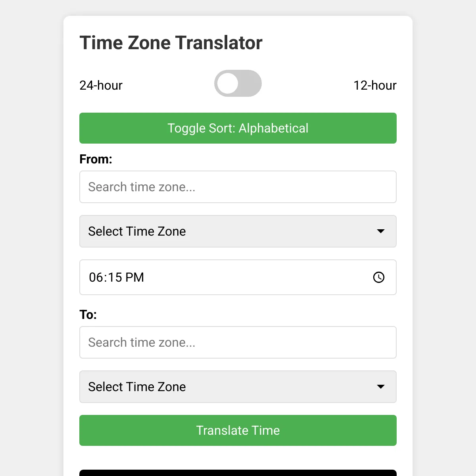Click the 24-hour label
Screen dimensions: 476x476
point(101,85)
